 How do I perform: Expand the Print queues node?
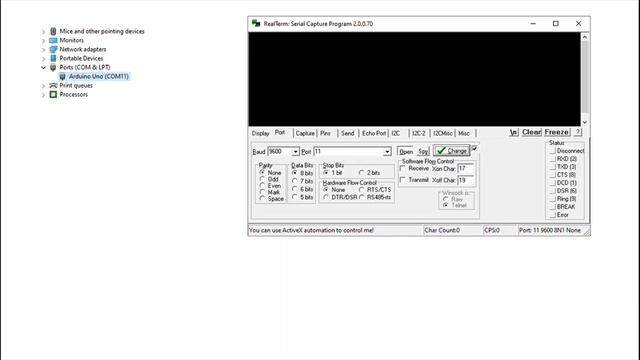pyautogui.click(x=43, y=86)
